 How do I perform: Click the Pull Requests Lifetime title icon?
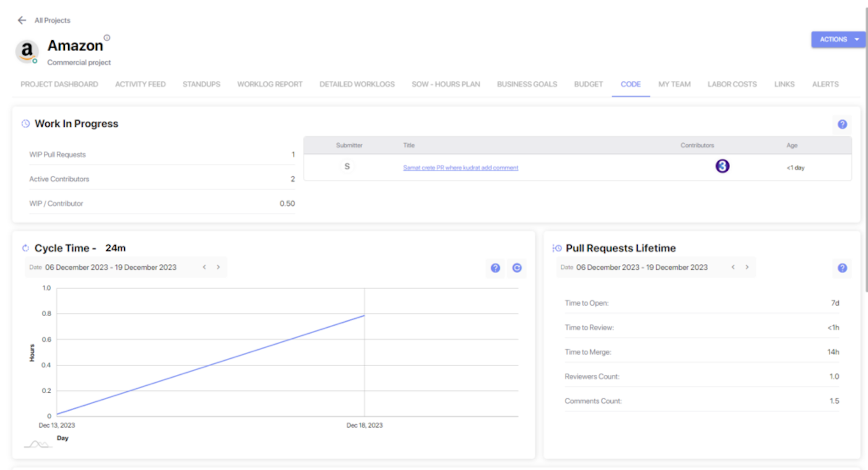tap(557, 248)
